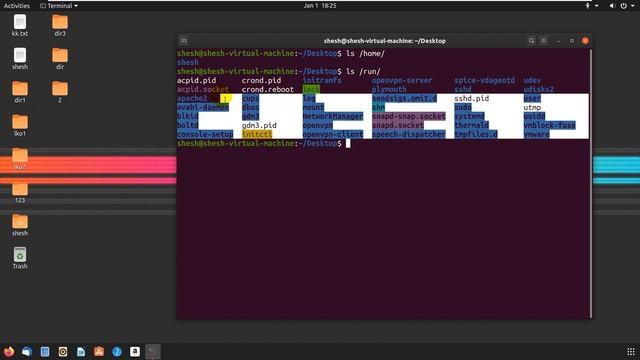Select the shesh folder icon above Trash

(x=20, y=225)
